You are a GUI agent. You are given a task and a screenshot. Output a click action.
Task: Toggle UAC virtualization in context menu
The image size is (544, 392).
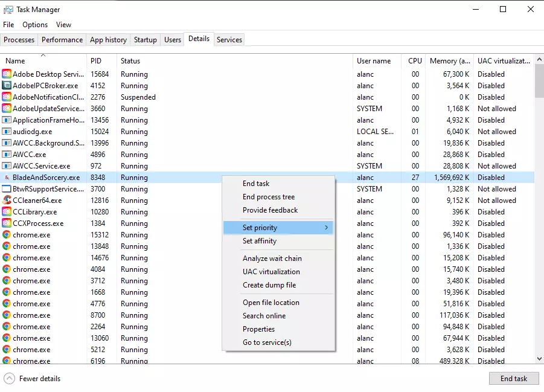coord(271,272)
